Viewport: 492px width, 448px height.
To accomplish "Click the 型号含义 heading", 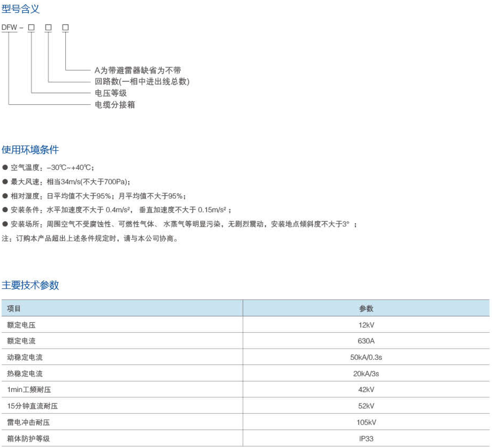I will pyautogui.click(x=20, y=9).
